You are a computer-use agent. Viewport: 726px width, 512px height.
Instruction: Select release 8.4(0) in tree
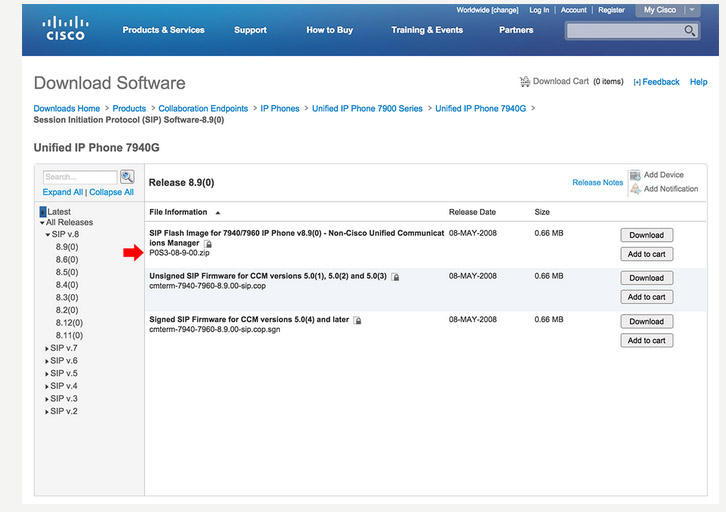[67, 285]
